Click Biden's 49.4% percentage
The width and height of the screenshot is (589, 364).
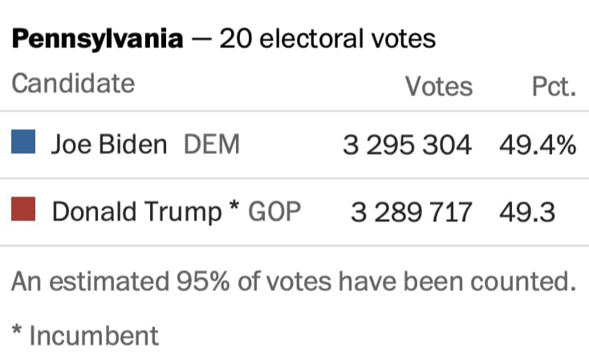(x=537, y=145)
